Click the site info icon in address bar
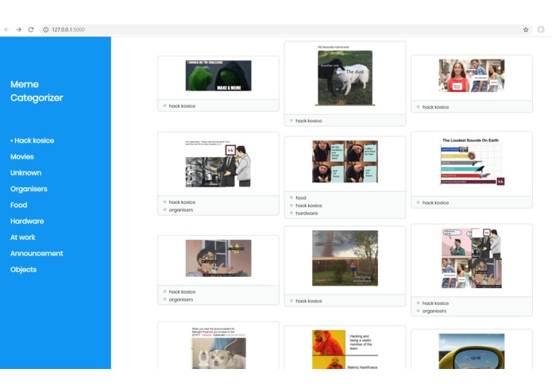Image resolution: width=552 pixels, height=392 pixels. point(46,29)
